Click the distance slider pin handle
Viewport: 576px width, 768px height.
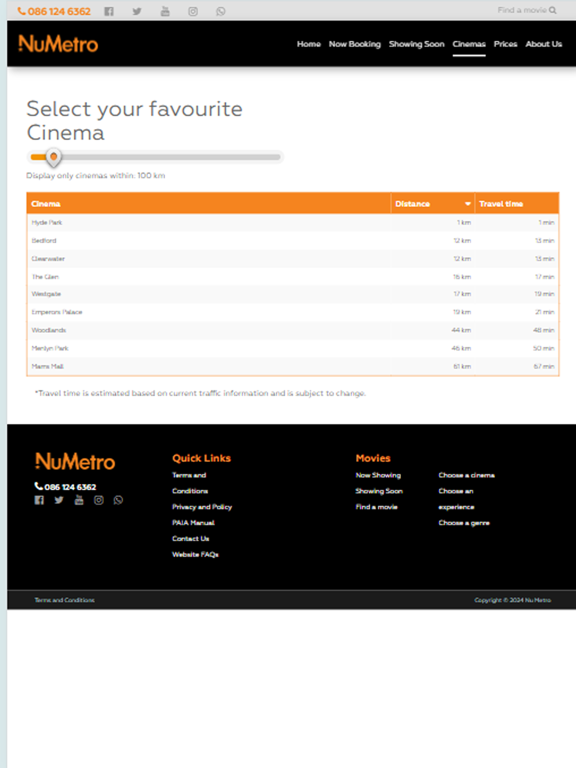53,157
